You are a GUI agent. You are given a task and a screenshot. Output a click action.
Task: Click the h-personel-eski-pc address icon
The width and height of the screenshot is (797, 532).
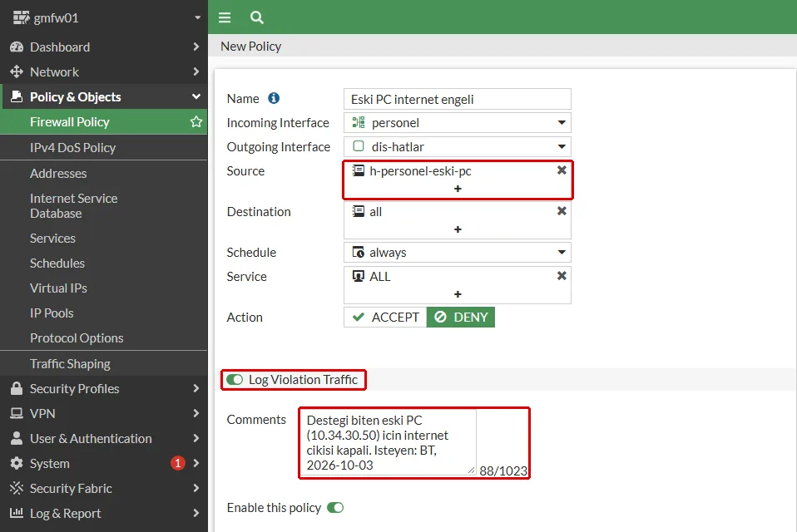(359, 170)
